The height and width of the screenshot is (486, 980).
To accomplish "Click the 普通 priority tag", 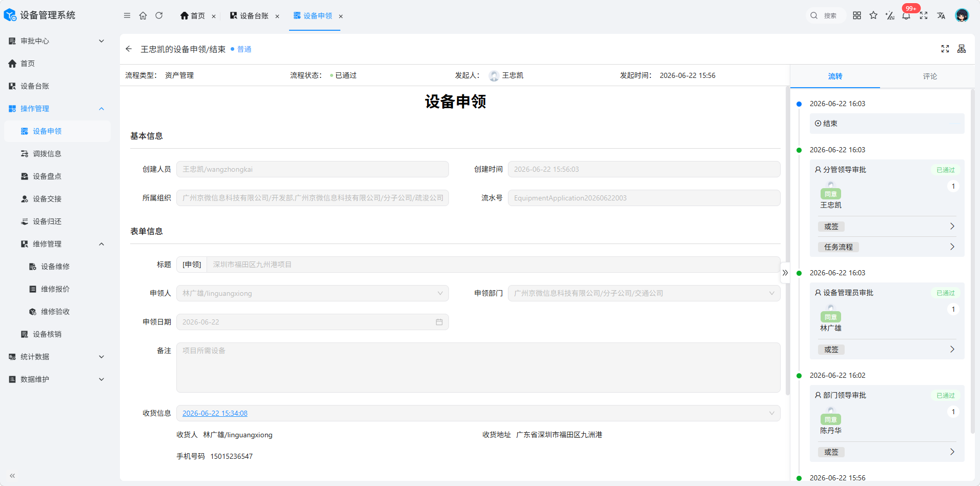I will [x=241, y=49].
